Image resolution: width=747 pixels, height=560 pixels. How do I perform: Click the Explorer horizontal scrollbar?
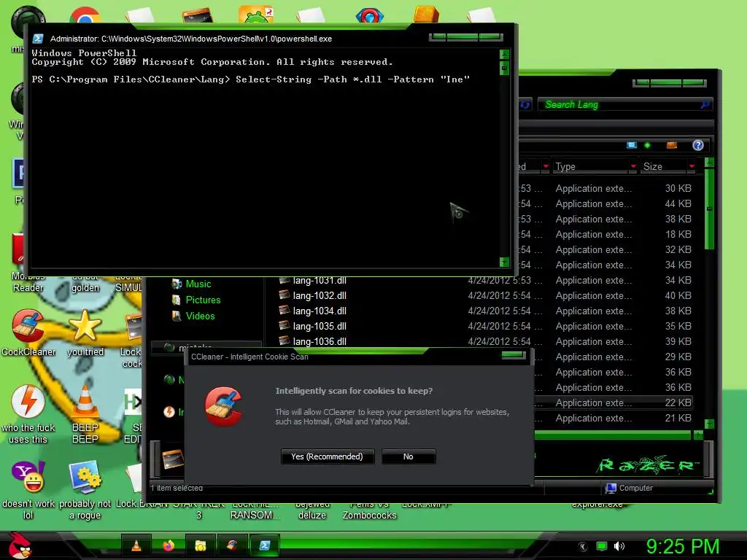pyautogui.click(x=614, y=435)
